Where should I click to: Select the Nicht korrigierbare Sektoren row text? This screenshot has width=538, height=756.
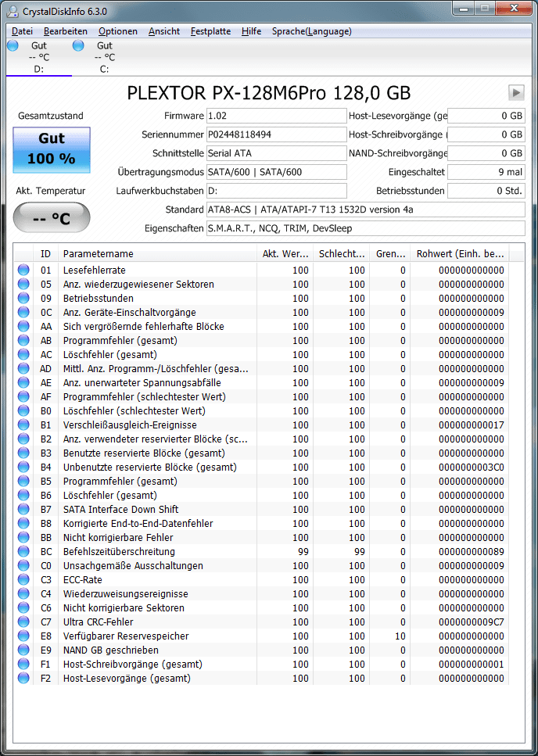click(x=124, y=608)
